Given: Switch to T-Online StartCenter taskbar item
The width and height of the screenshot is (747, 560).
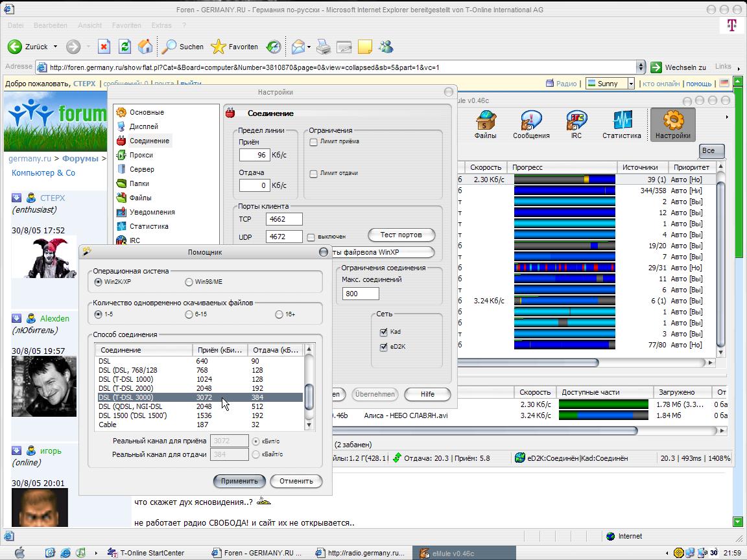Looking at the screenshot, I should [146, 553].
